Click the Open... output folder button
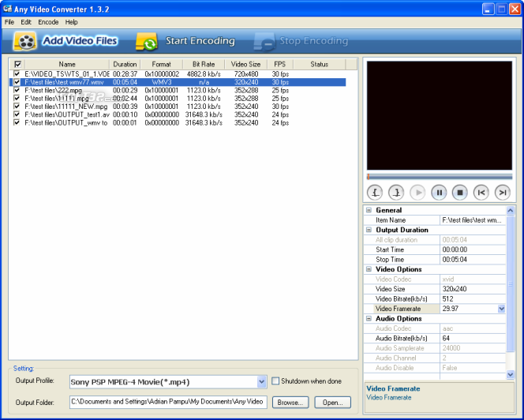524x420 pixels. (332, 403)
